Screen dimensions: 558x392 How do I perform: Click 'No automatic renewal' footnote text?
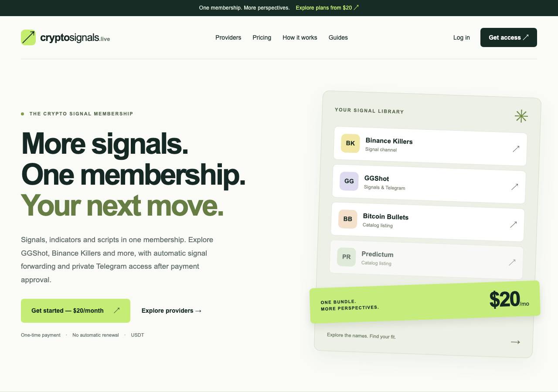tap(95, 335)
